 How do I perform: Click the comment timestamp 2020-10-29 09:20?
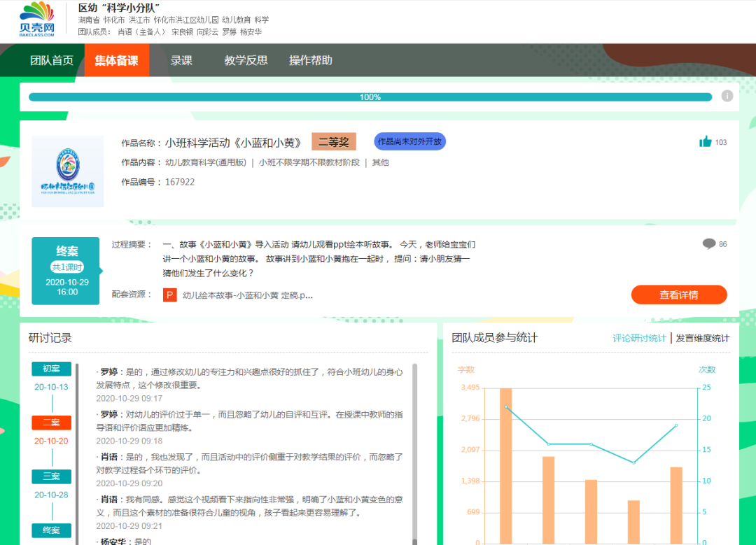point(129,483)
